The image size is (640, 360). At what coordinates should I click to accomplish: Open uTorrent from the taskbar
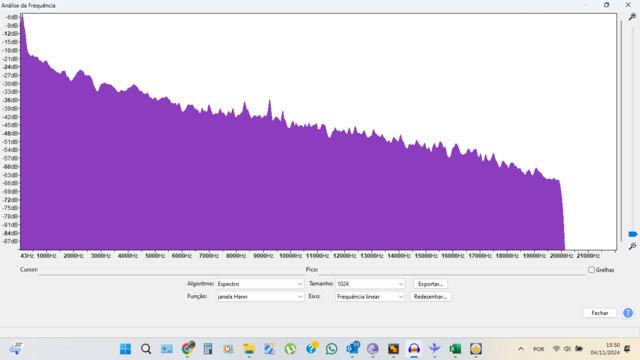[x=290, y=349]
